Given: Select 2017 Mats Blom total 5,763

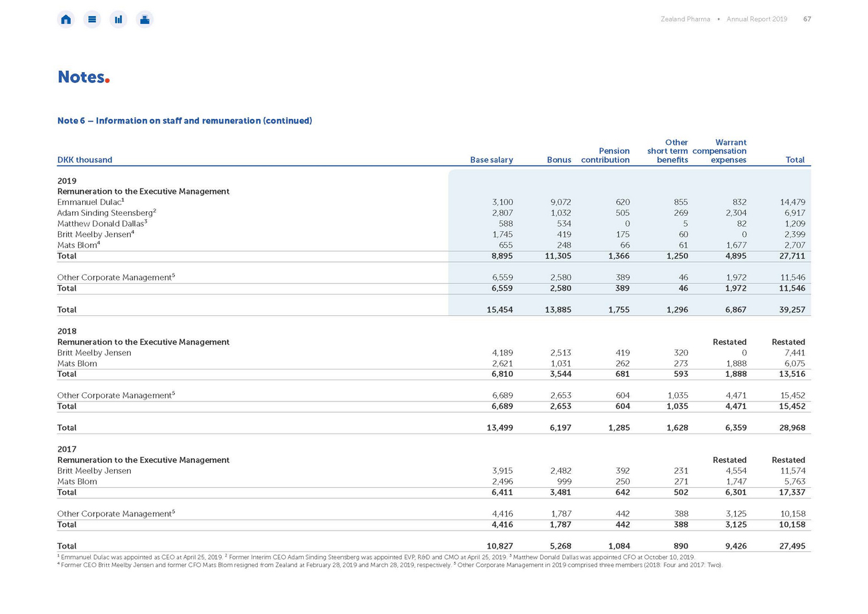Looking at the screenshot, I should (x=795, y=482).
